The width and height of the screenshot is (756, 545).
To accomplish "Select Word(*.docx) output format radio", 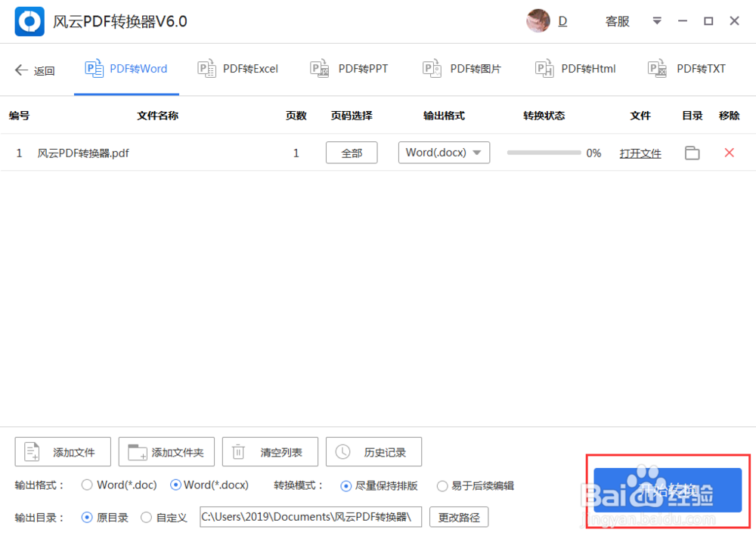I will pos(175,485).
